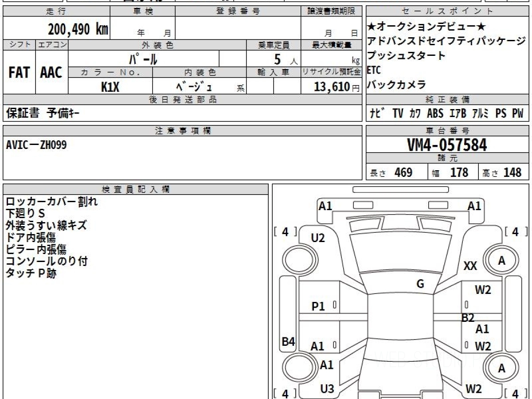This screenshot has width=532, height=399.
Task: Select the バックカメラ line
Action: (x=396, y=85)
